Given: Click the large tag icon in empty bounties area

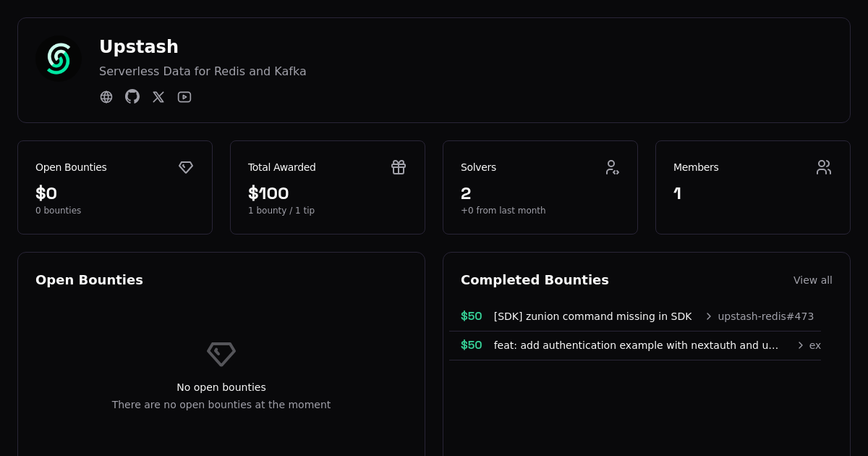Looking at the screenshot, I should 221,354.
